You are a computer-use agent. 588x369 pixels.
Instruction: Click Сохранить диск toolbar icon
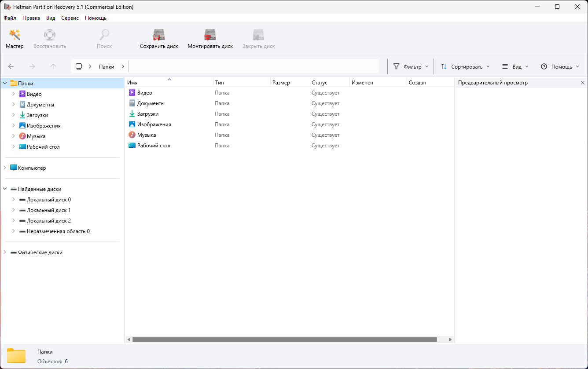[159, 35]
